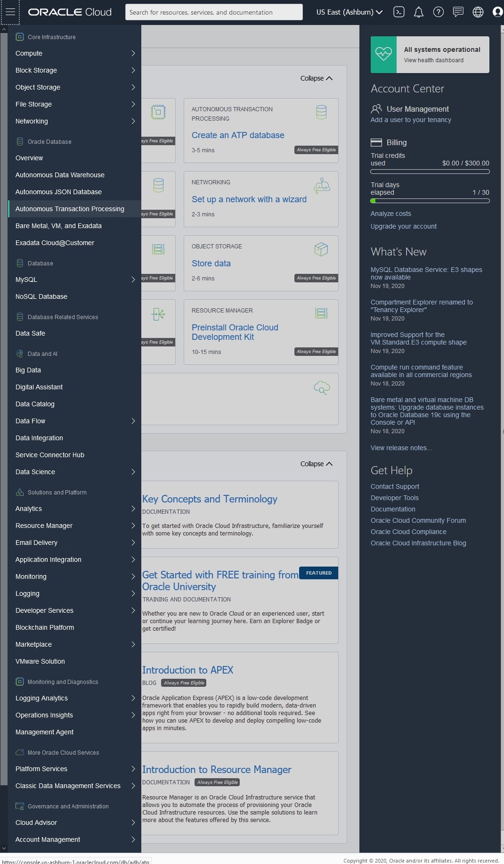Click the Oracle Database section icon
This screenshot has width=504, height=864.
pyautogui.click(x=20, y=141)
